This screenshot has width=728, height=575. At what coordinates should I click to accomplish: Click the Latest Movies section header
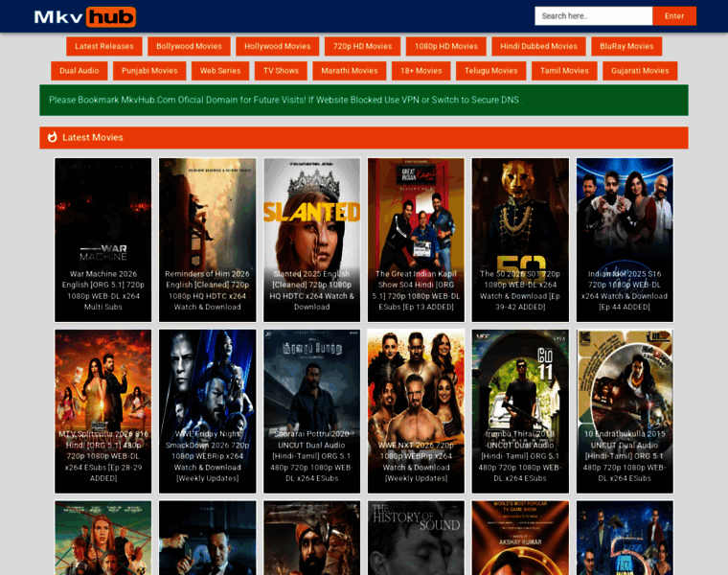click(x=364, y=137)
